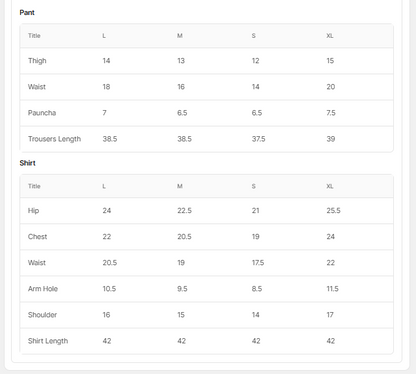416x374 pixels.
Task: Select the Shirt section heading
Action: pos(27,163)
